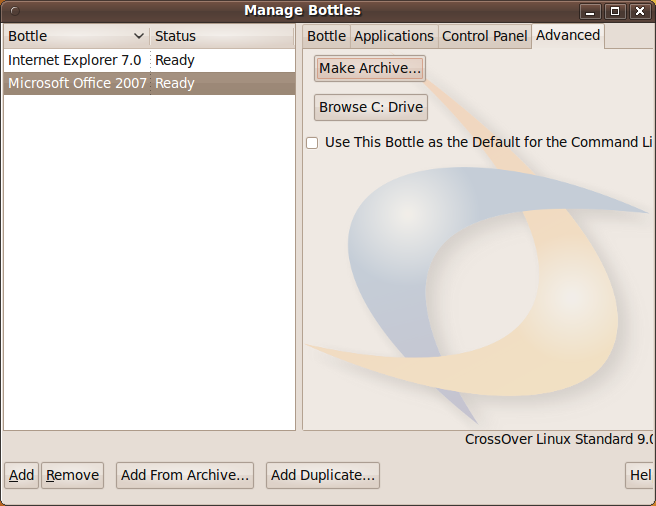Click the Make Archive button
656x506 pixels.
click(x=370, y=69)
